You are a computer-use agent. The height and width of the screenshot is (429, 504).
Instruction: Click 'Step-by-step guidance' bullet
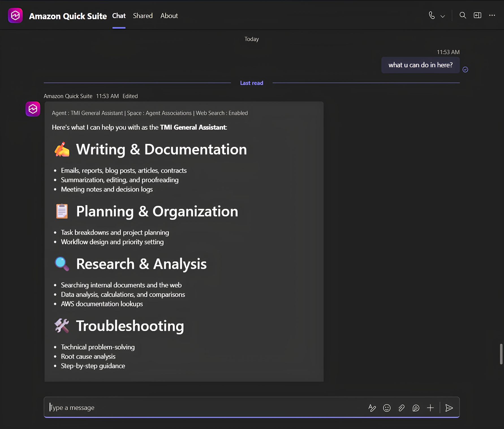(x=93, y=366)
